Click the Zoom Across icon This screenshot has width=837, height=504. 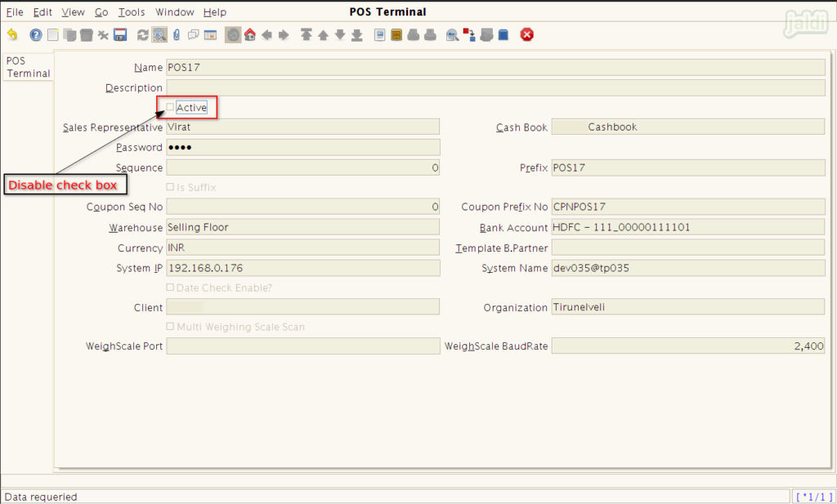(x=452, y=35)
